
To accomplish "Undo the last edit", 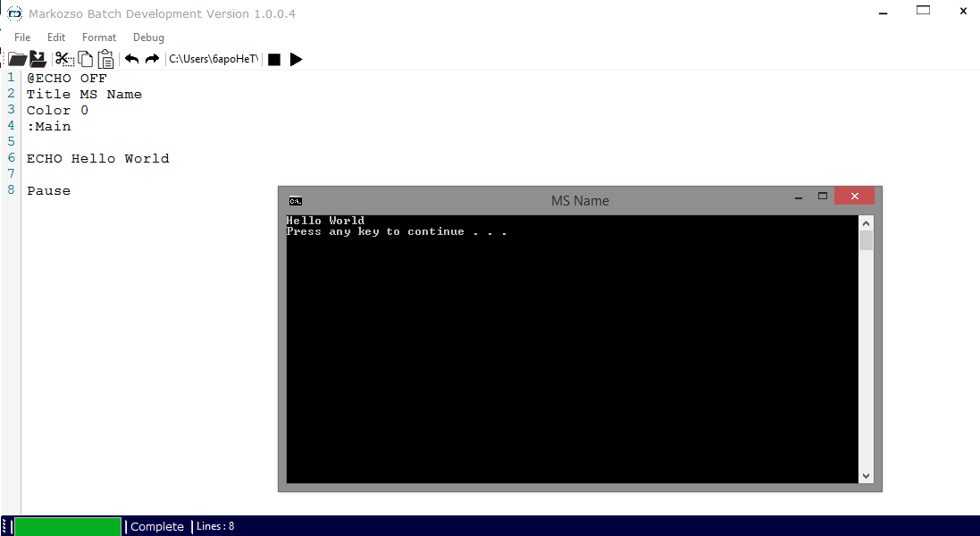I will point(131,59).
